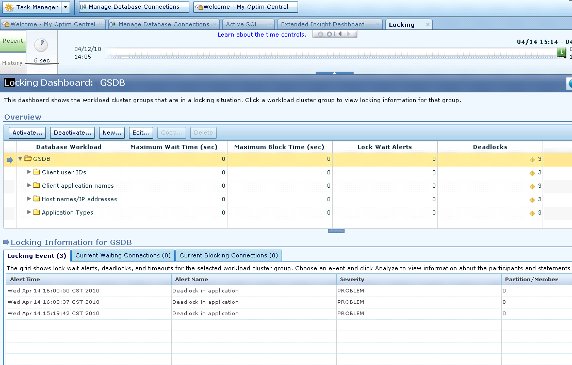The image size is (572, 365).
Task: Click the green timeline end marker
Action: [x=561, y=53]
